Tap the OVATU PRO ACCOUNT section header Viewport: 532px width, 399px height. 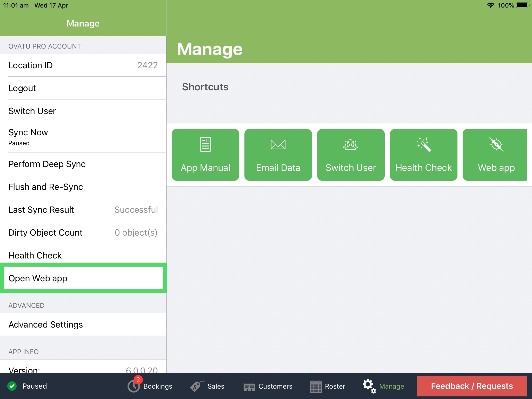click(45, 46)
